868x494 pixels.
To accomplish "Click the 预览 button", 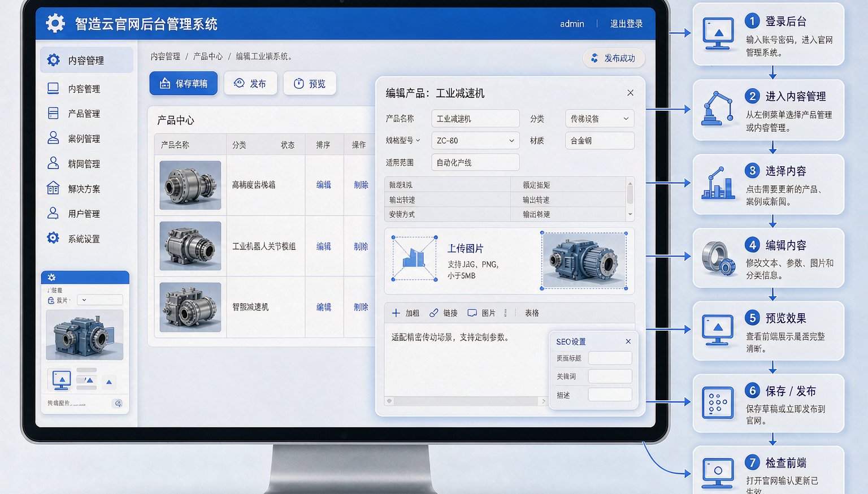I will 310,83.
